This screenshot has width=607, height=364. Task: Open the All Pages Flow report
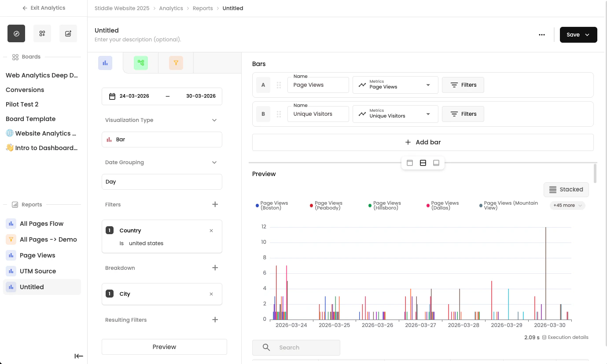42,224
